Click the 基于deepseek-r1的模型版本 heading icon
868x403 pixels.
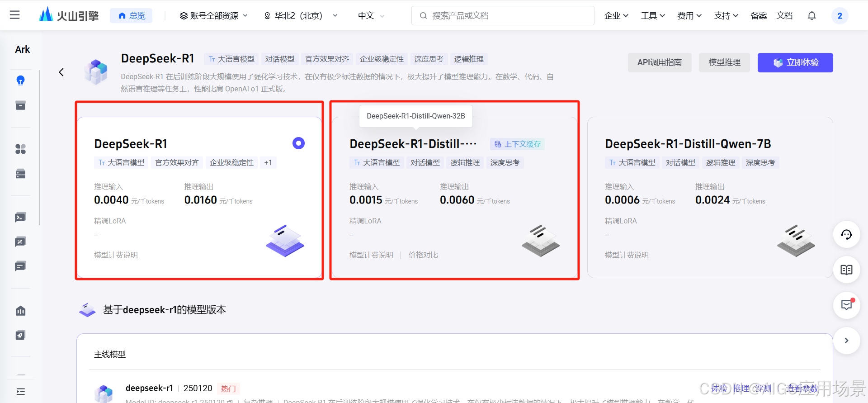[x=87, y=310]
